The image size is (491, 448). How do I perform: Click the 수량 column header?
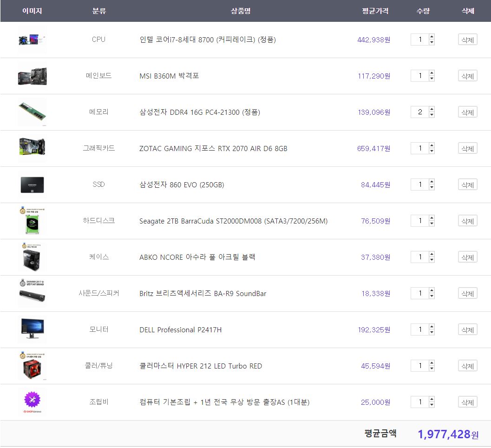click(423, 11)
